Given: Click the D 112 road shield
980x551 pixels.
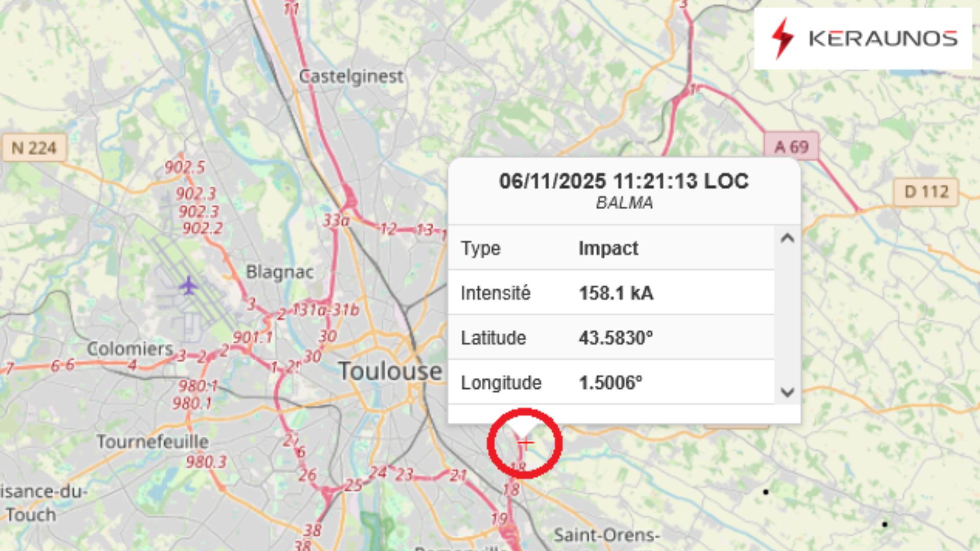Looking at the screenshot, I should [x=926, y=192].
